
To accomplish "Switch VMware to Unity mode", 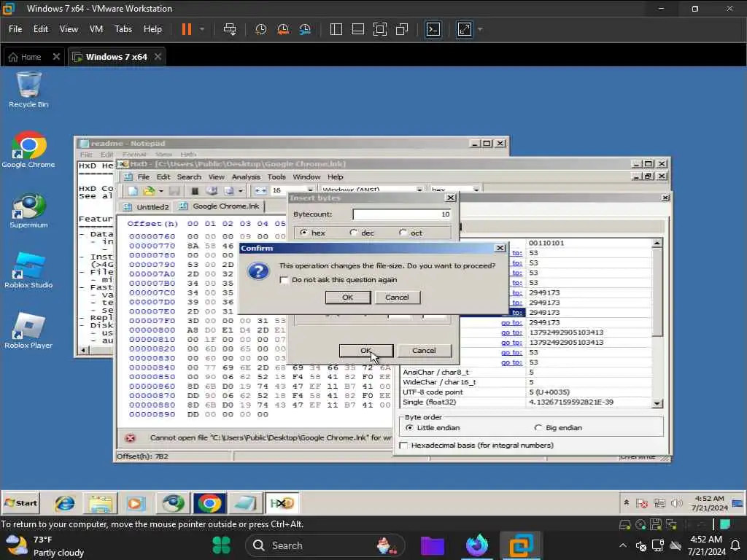I will [402, 29].
